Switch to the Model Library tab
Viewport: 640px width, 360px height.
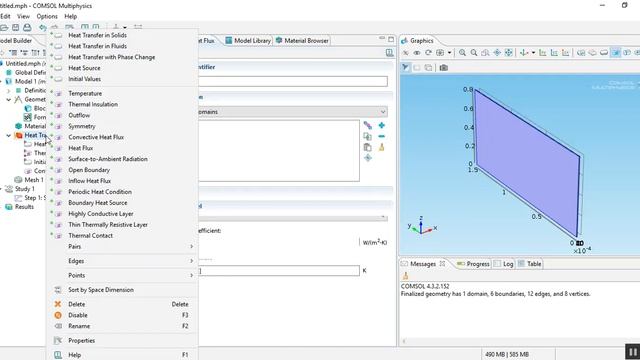tap(248, 41)
